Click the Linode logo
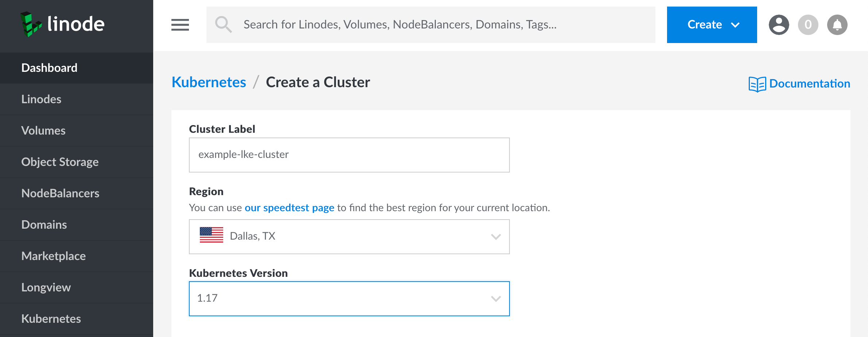Viewport: 868px width, 337px height. coord(63,24)
